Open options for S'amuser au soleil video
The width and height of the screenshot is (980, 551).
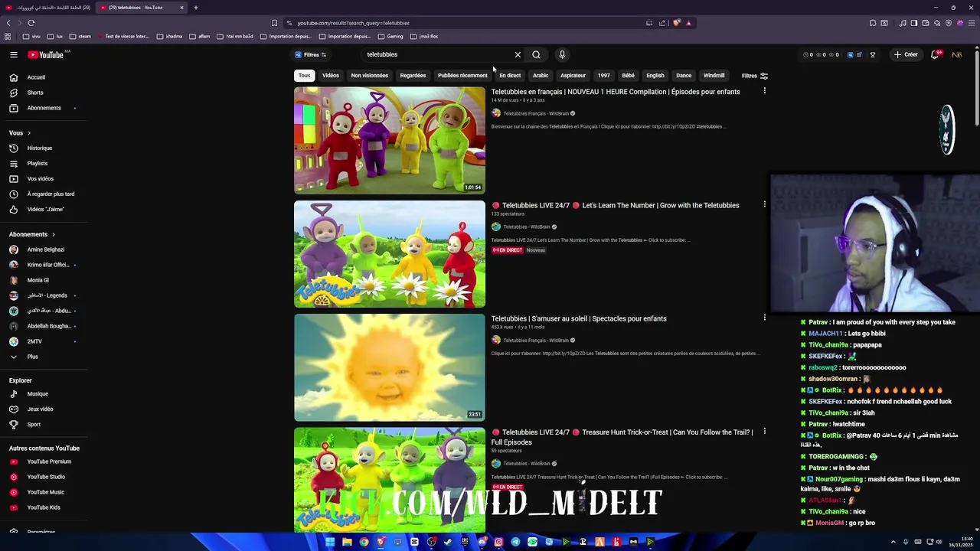click(x=764, y=318)
